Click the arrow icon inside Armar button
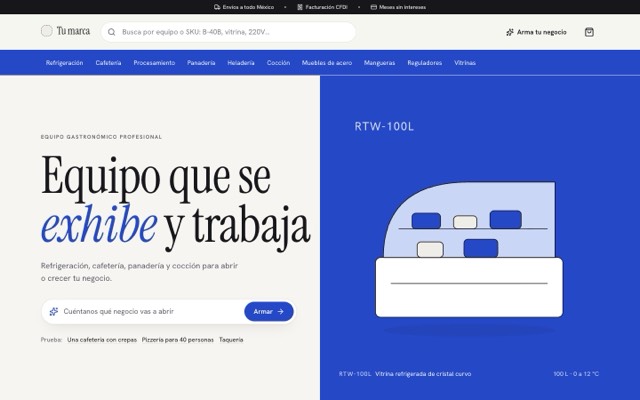Viewport: 640px width, 400px height. click(x=280, y=311)
